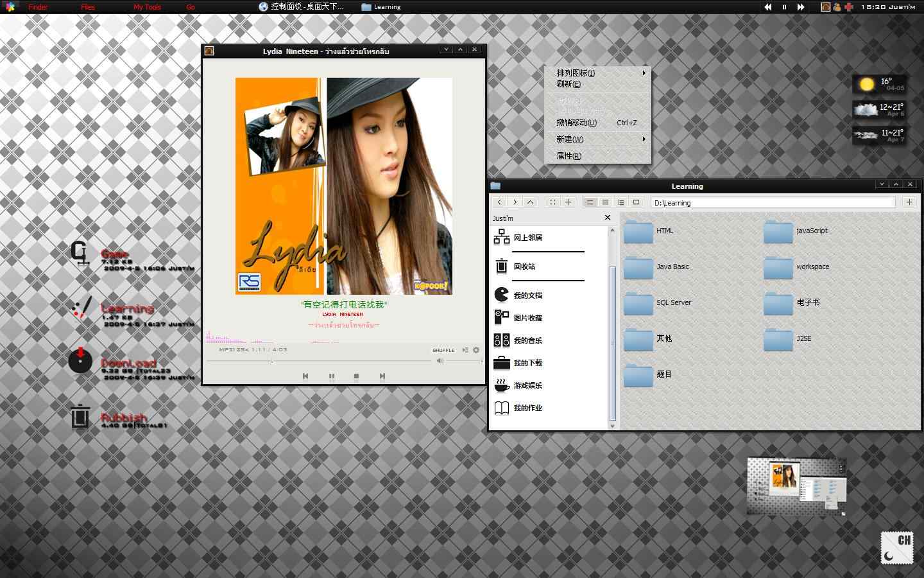This screenshot has width=924, height=578.
Task: Click the plus button right of address bar
Action: [909, 202]
